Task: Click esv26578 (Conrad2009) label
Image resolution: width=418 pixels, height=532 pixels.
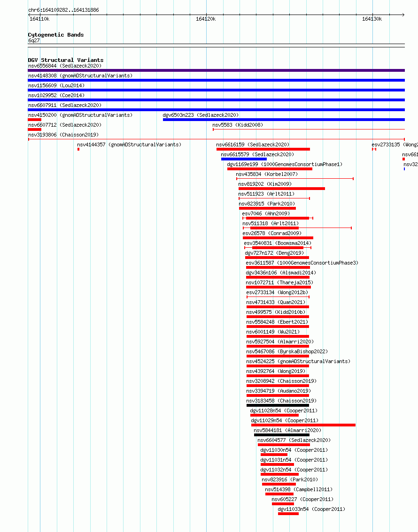Action: tap(272, 233)
